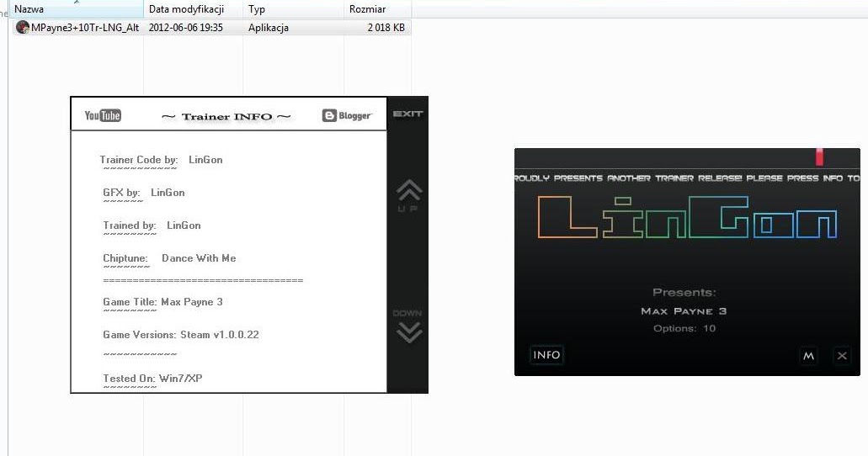Select the MPayne3+10Tr-LNG_Alt file icon

pos(22,27)
